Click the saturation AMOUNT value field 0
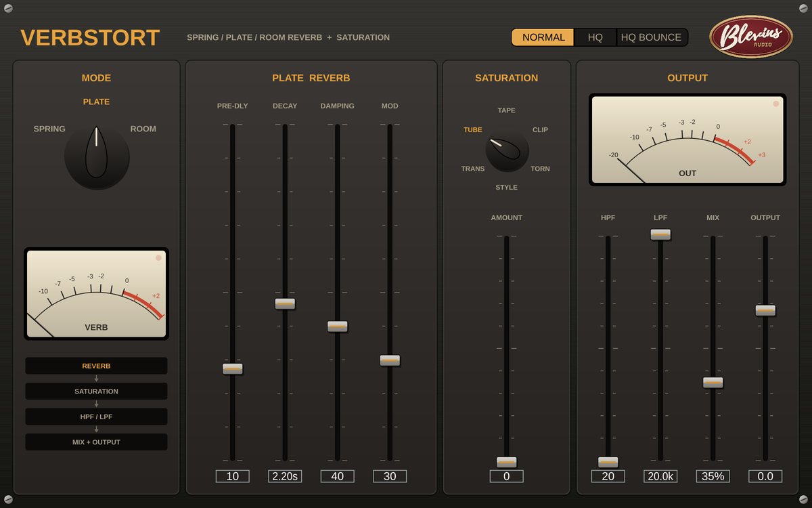 click(x=506, y=476)
